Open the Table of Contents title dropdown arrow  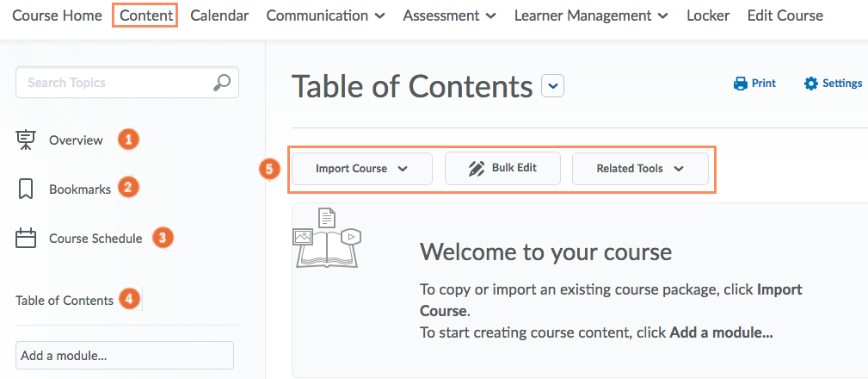click(x=552, y=86)
